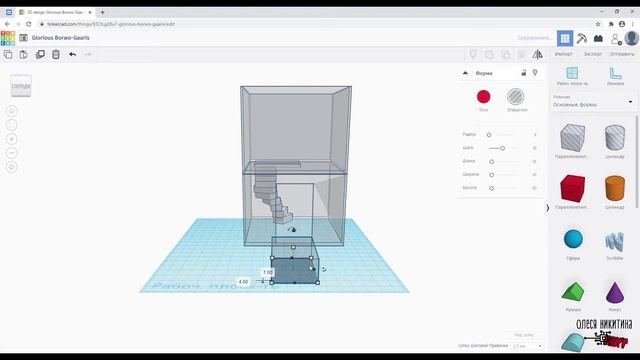The width and height of the screenshot is (640, 360).
Task: Click the Ungroup shapes icon
Action: (x=505, y=54)
